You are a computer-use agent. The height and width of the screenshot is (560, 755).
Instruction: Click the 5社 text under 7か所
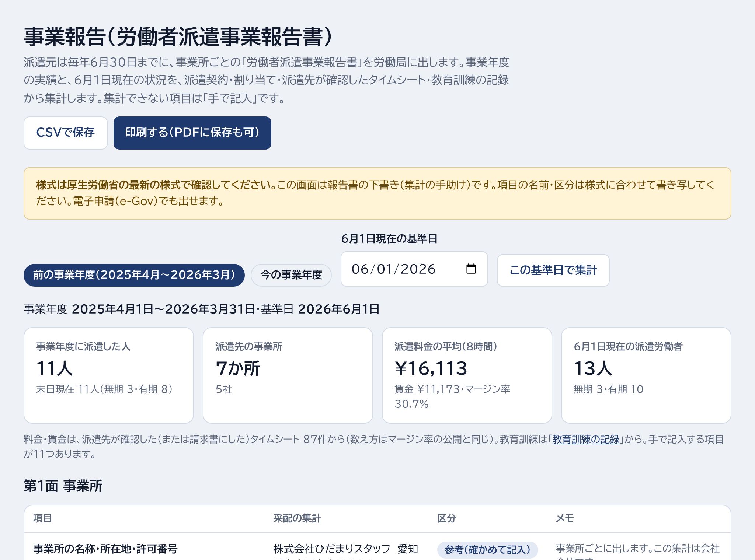(224, 389)
